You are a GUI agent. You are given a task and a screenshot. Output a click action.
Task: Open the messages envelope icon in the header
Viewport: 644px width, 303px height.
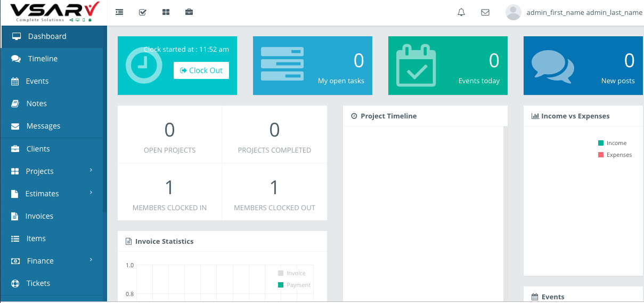pos(485,12)
